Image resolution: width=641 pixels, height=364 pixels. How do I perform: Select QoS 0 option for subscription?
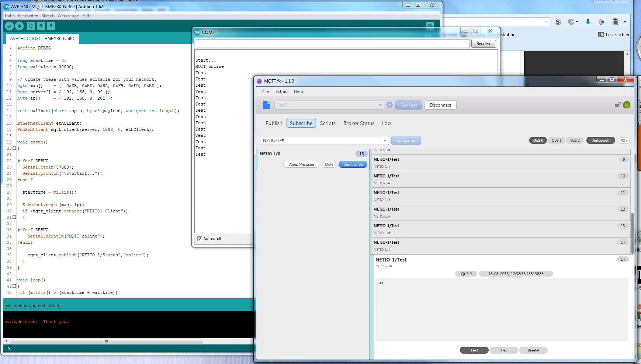tap(538, 141)
